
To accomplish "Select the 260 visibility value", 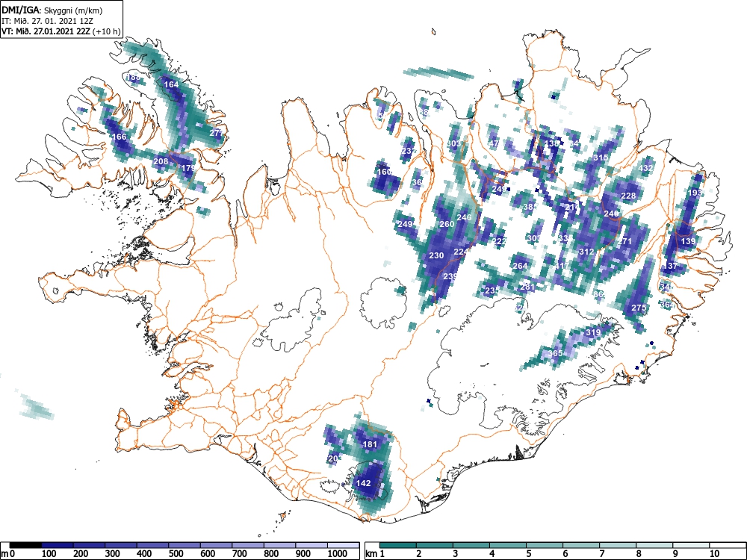I will (447, 224).
